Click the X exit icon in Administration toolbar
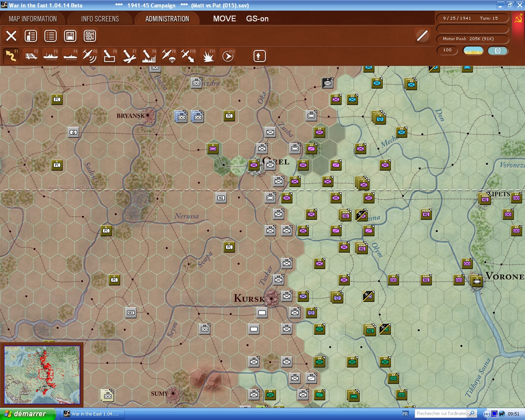Screen dimensions: 525x420 pos(11,36)
